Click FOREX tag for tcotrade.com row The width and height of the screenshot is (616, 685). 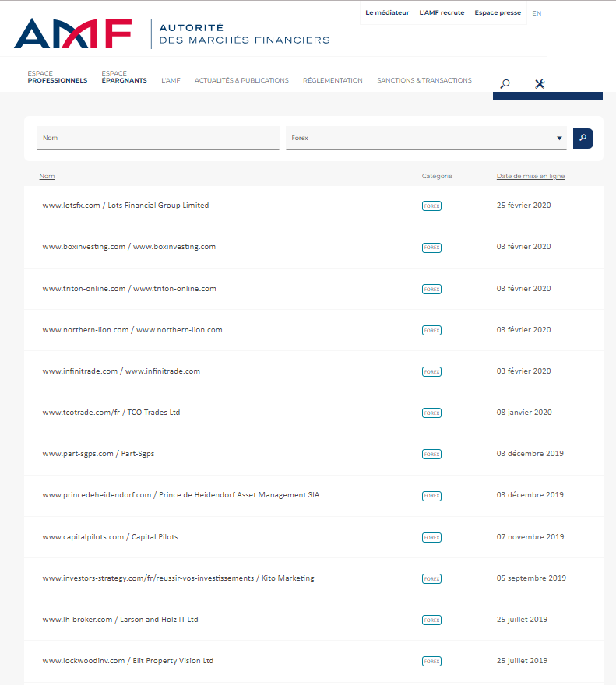point(431,413)
